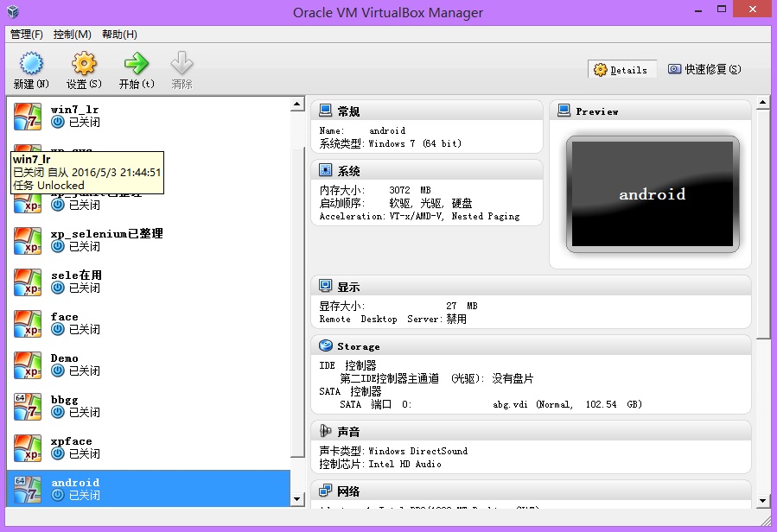Click the win7_lr Windows 7 OS icon
Viewport: 777px width, 532px height.
[x=28, y=116]
